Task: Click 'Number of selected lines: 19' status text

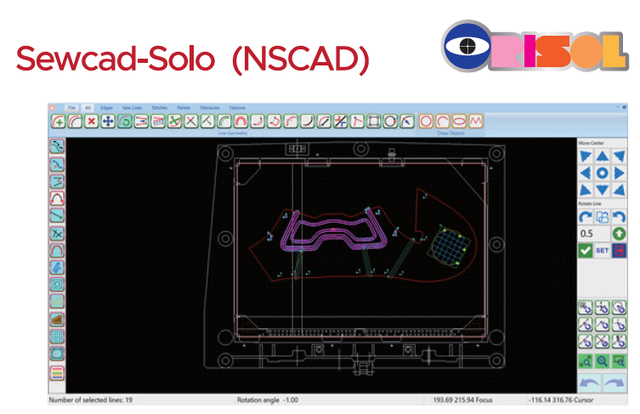Action: pos(90,400)
